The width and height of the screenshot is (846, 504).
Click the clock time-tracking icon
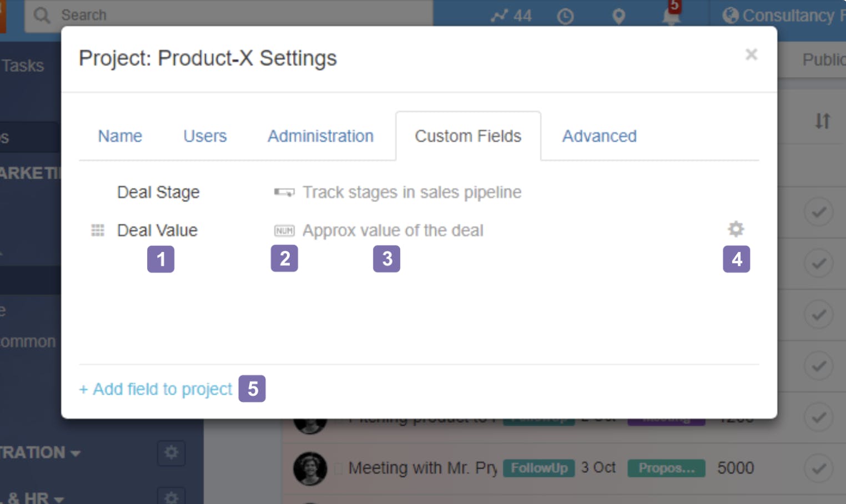click(565, 16)
